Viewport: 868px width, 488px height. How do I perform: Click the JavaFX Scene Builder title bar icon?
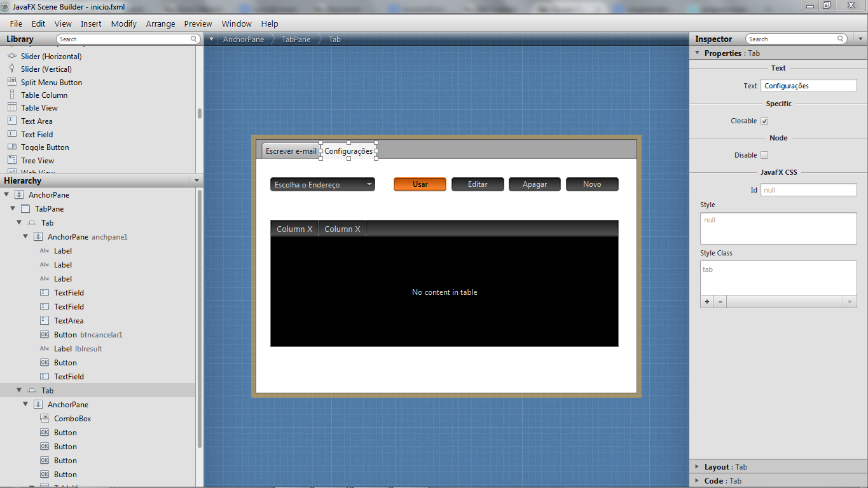coord(6,6)
